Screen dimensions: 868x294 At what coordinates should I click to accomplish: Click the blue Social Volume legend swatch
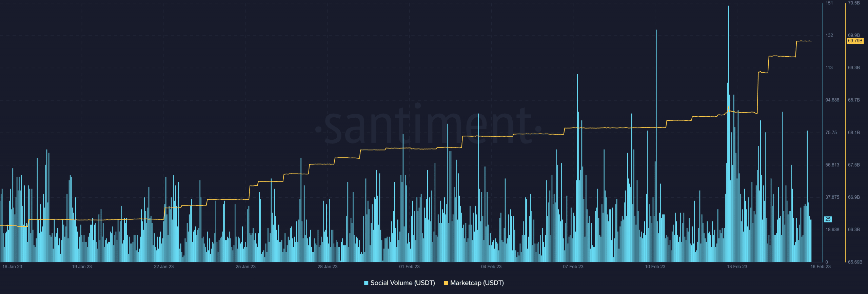click(x=366, y=283)
